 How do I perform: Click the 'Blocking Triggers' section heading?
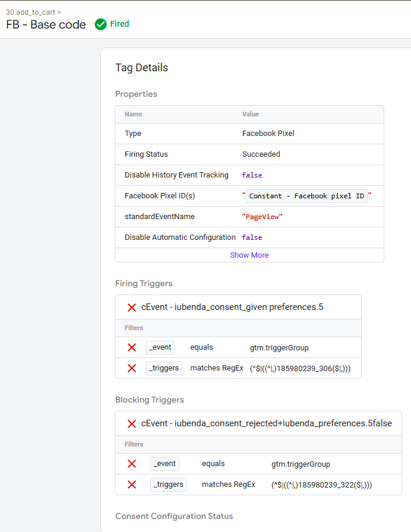tap(150, 400)
